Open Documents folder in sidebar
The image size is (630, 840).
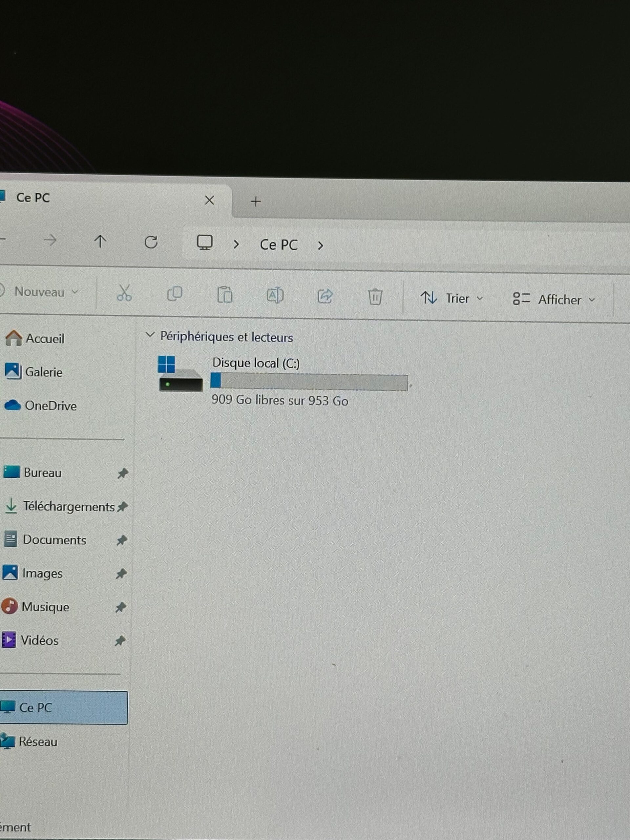click(x=45, y=540)
